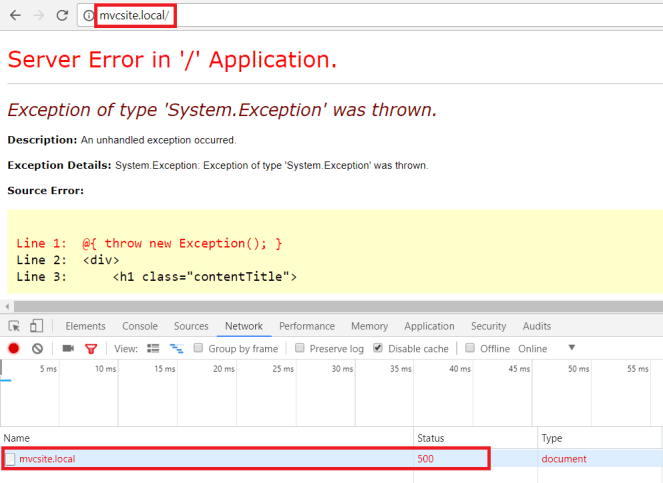The image size is (663, 483).
Task: Open the Online throttling dropdown
Action: 571,348
